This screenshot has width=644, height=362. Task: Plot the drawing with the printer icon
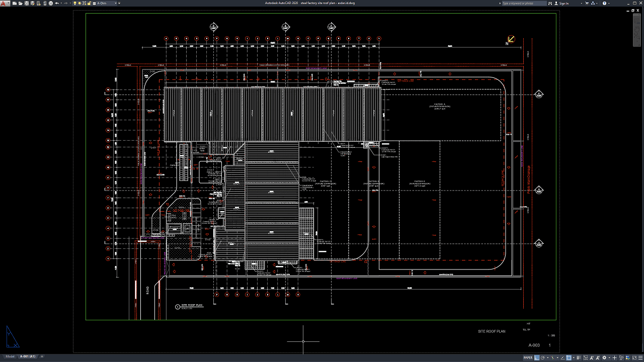point(50,3)
